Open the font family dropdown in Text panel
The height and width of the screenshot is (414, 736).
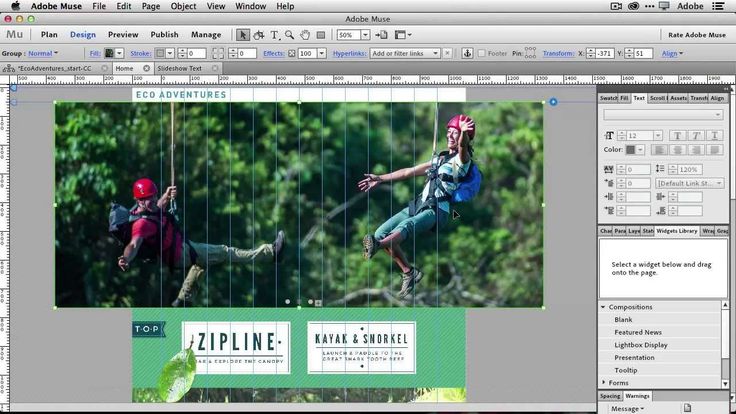click(x=663, y=115)
